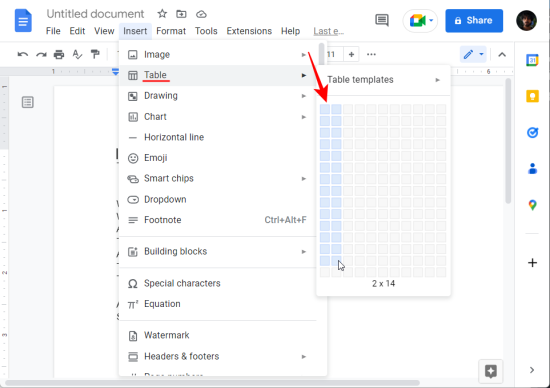Click the document vertical scrollbar
550x388 pixels.
pos(508,140)
